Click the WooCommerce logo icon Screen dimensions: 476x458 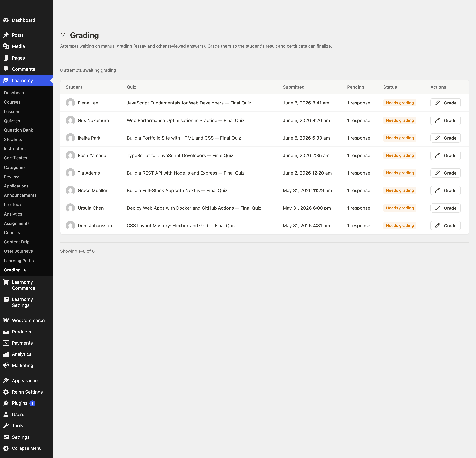(6, 320)
